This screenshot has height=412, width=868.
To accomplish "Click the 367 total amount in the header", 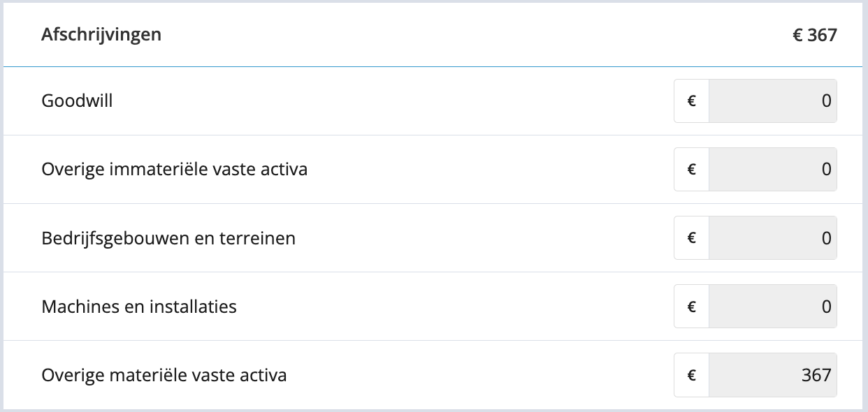I will click(x=823, y=36).
